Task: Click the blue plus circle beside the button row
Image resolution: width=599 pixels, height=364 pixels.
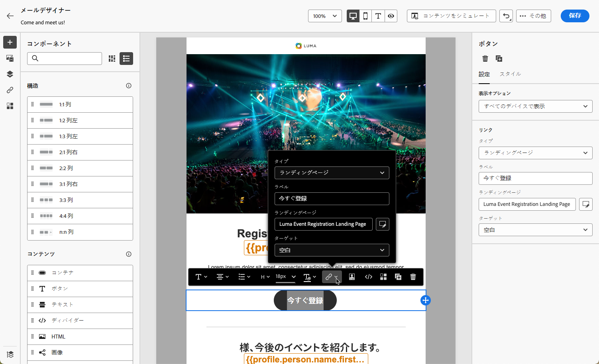Action: (x=426, y=300)
